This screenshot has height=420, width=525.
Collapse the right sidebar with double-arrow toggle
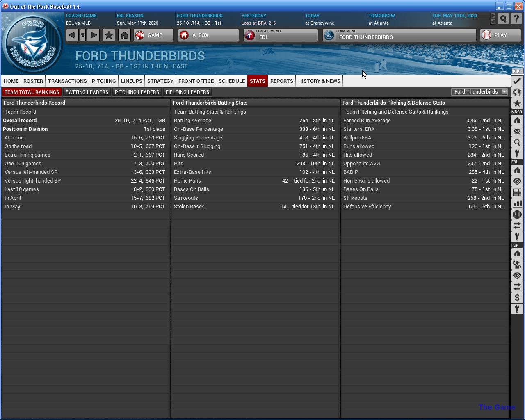[517, 71]
